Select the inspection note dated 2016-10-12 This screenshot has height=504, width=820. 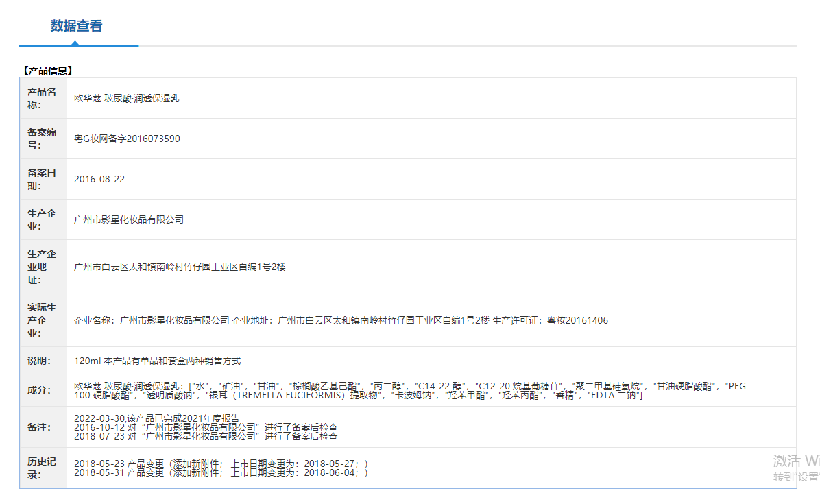point(206,427)
